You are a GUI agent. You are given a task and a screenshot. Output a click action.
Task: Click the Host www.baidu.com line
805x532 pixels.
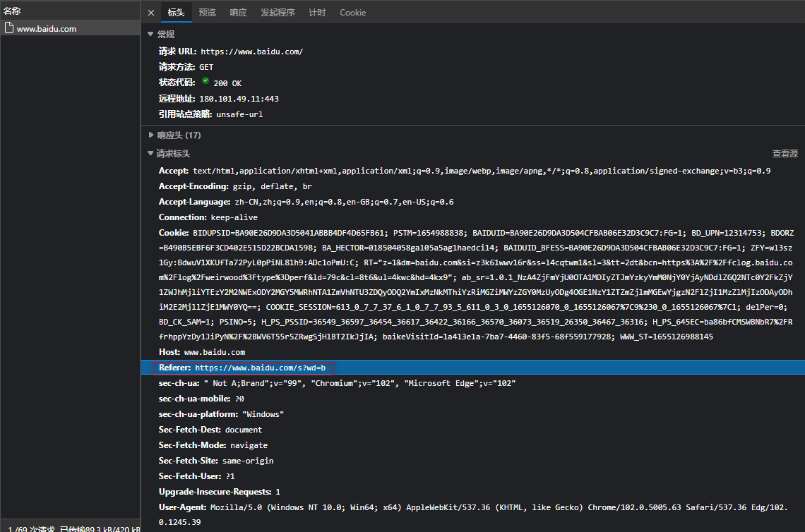(x=202, y=352)
